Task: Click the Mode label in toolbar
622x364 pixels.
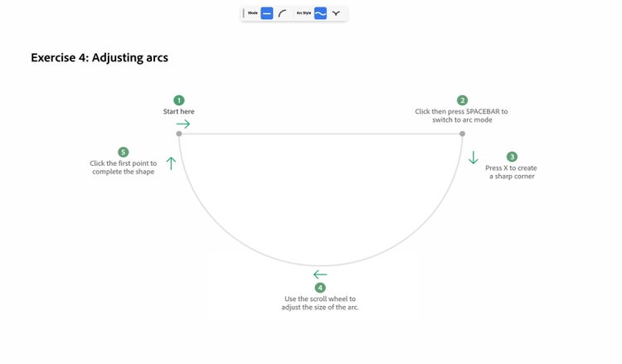Action: coord(253,13)
